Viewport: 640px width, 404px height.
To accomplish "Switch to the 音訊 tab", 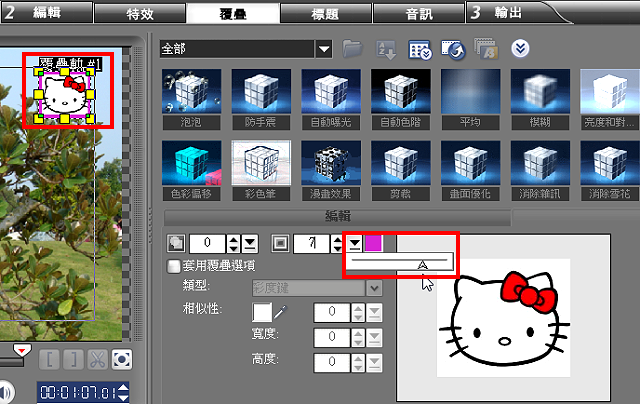I will click(419, 13).
